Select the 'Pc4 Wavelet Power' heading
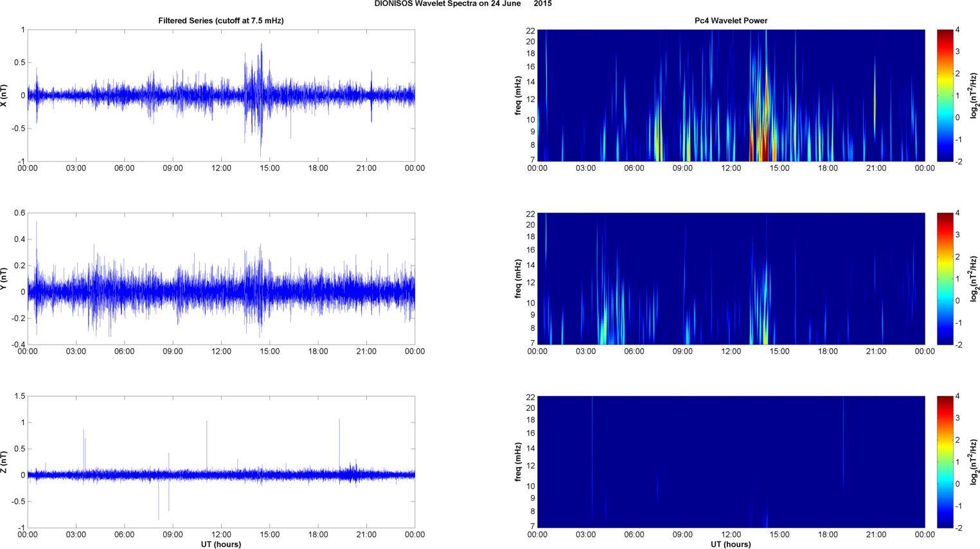 pos(731,21)
